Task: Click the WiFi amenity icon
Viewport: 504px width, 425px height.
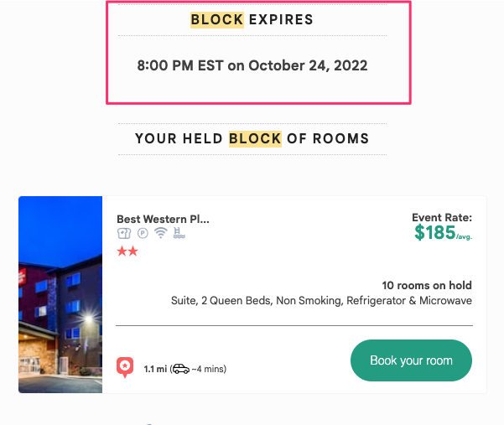Action: coord(161,232)
